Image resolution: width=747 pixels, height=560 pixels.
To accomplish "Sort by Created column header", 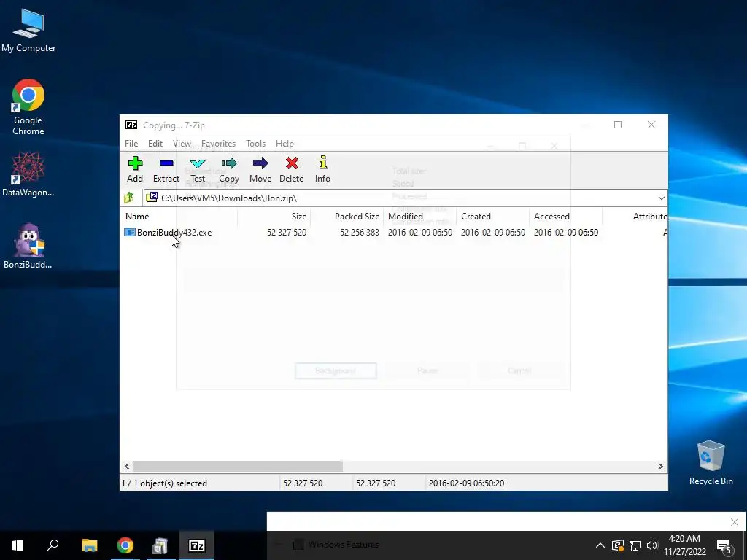I will pos(492,216).
